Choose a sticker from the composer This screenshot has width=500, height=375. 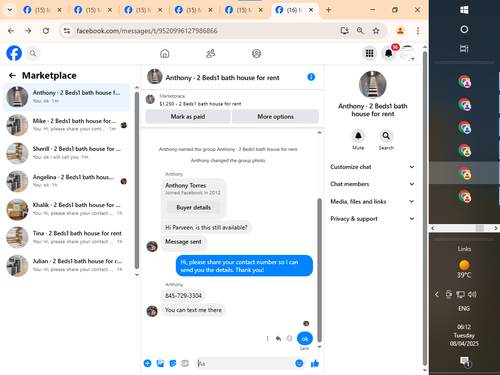173,363
